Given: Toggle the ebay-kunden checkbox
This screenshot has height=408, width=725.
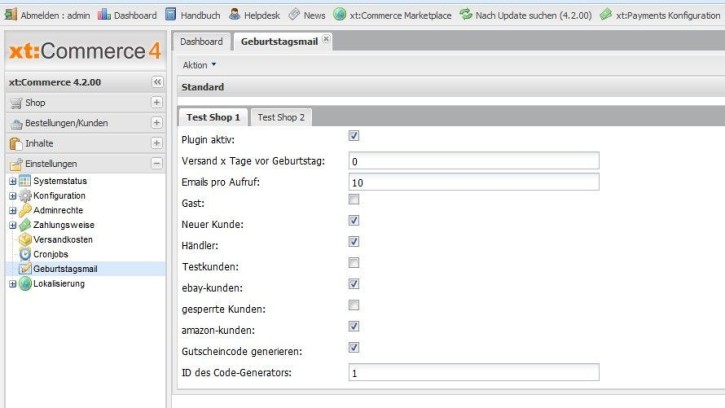Looking at the screenshot, I should click(354, 284).
